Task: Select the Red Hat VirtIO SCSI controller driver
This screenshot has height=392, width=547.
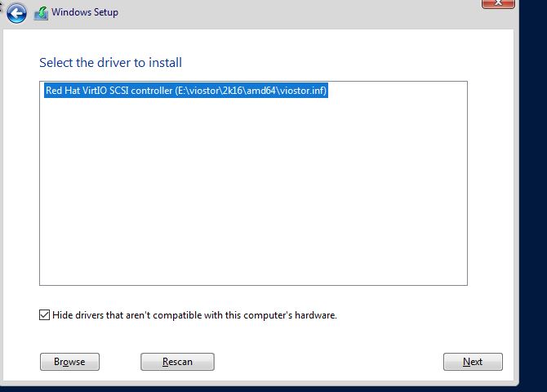Action: (x=186, y=91)
